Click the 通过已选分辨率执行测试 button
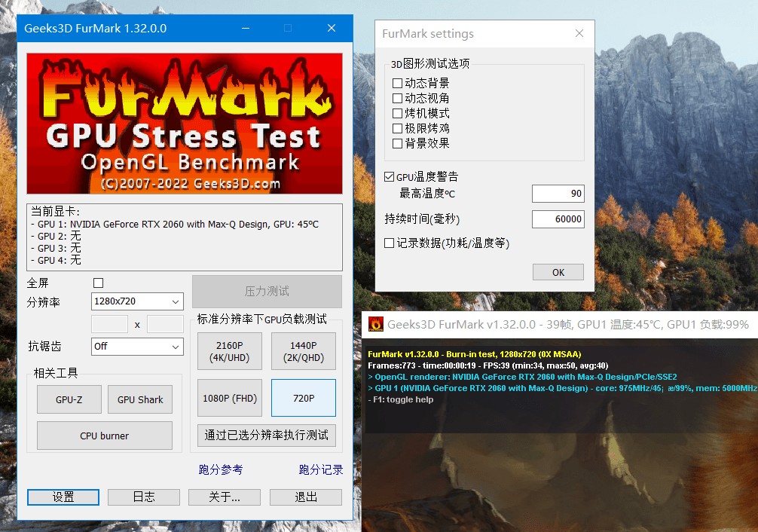758x532 pixels. pos(267,436)
